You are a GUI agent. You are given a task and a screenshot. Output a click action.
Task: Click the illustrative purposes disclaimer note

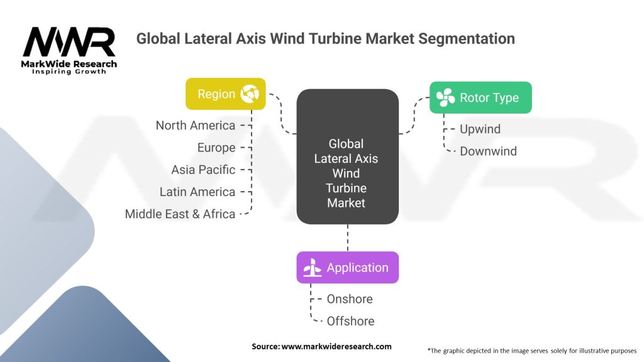point(531,350)
